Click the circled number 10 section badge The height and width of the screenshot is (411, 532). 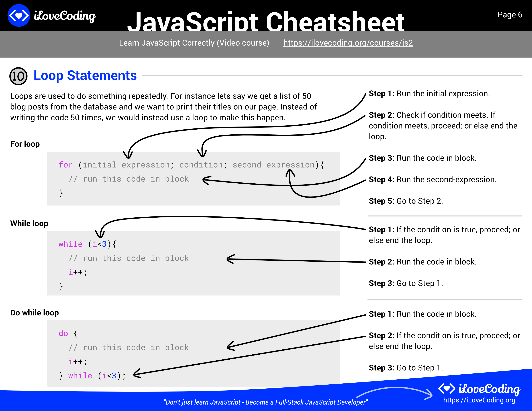tap(18, 76)
